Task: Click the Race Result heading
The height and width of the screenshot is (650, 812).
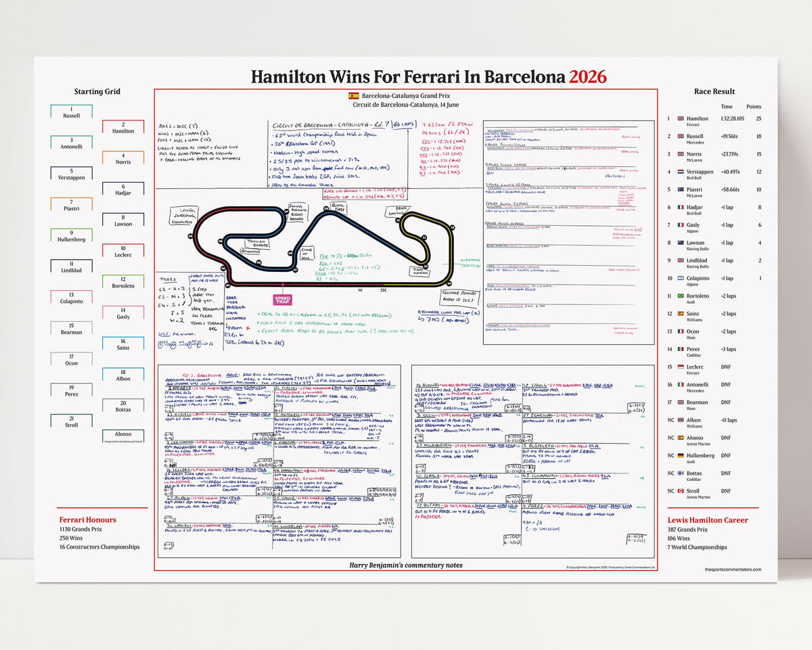Action: coord(714,91)
